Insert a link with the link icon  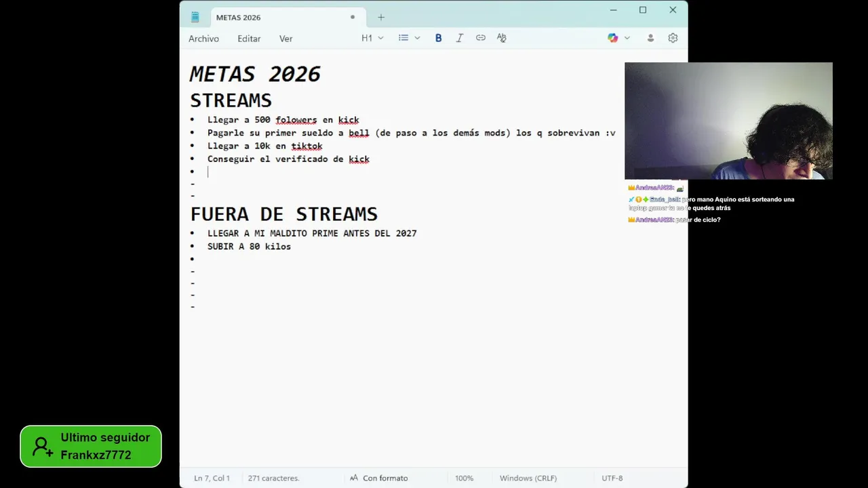click(x=481, y=38)
